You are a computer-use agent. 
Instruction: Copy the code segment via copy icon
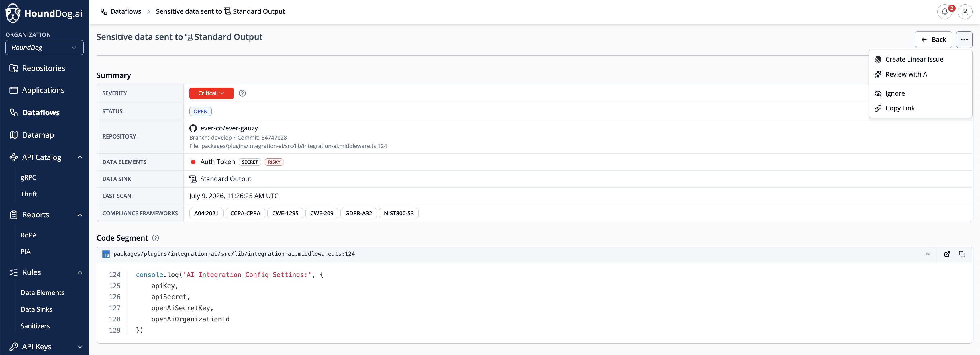tap(962, 254)
